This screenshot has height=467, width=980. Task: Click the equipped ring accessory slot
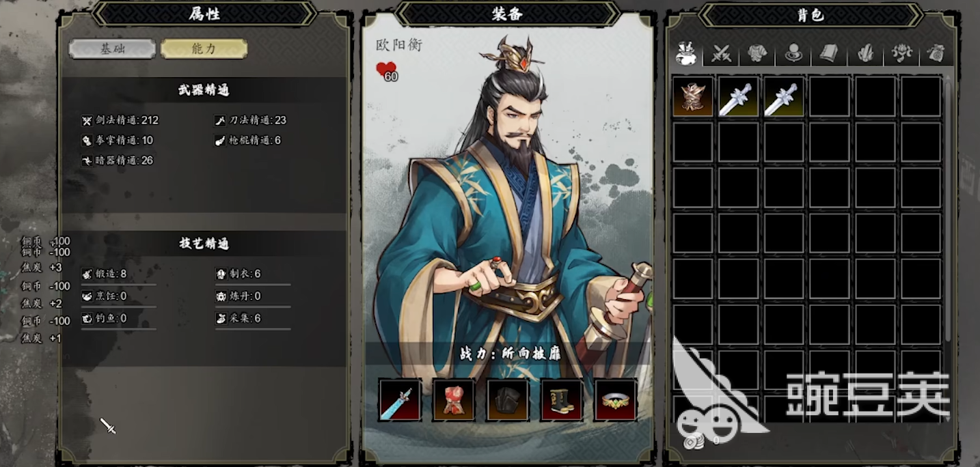616,399
